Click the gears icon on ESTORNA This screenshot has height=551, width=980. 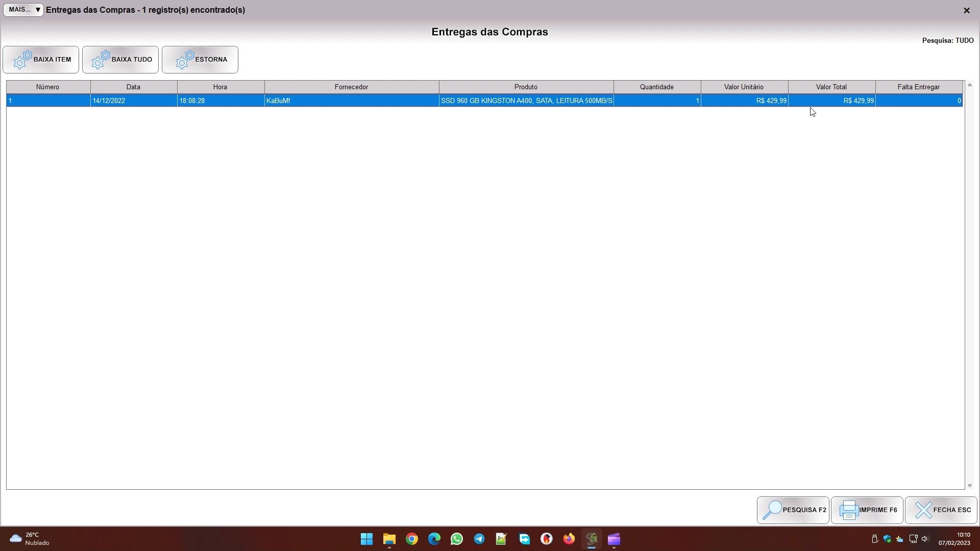click(185, 60)
